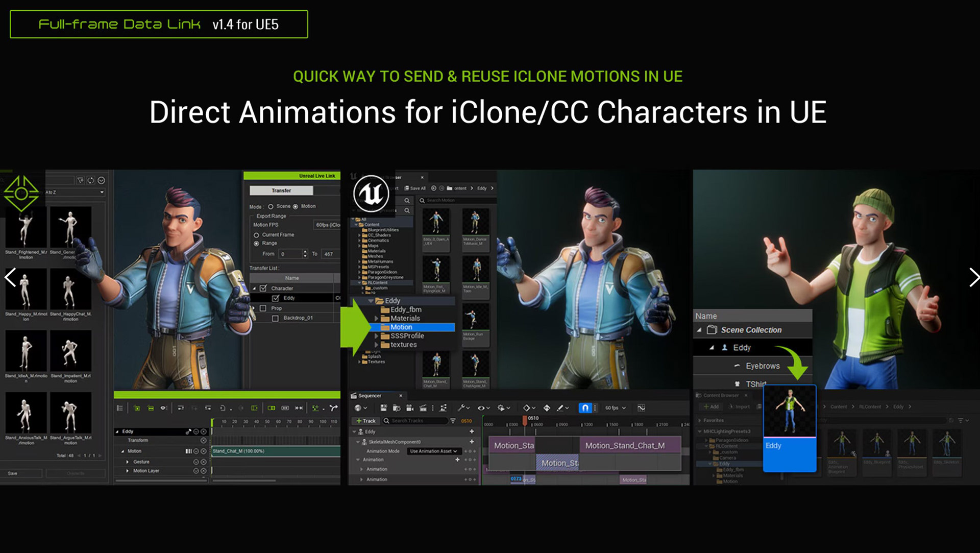The width and height of the screenshot is (980, 553).
Task: Toggle the Sequencer snapping magnet icon
Action: pos(585,408)
